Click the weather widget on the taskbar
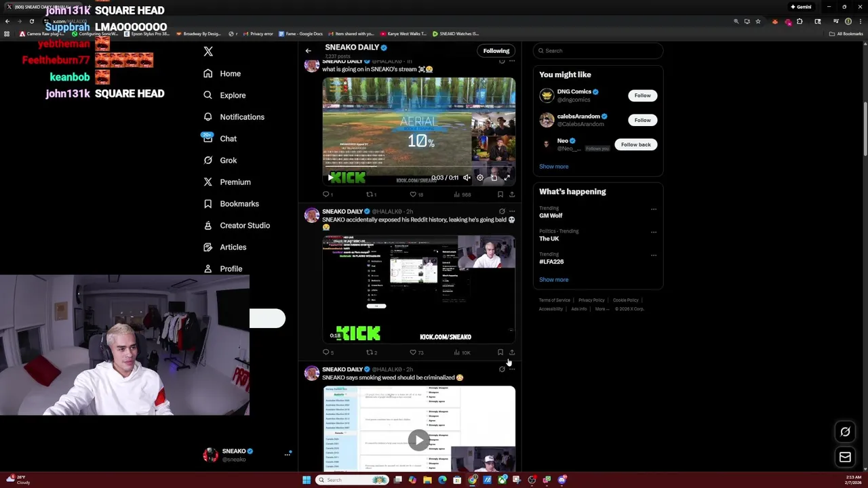This screenshot has height=488, width=868. coord(19,480)
